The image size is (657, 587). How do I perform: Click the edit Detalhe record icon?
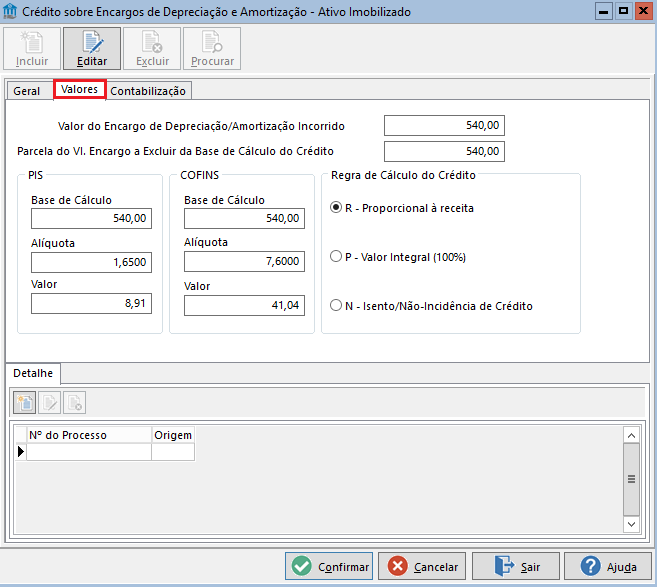coord(49,403)
